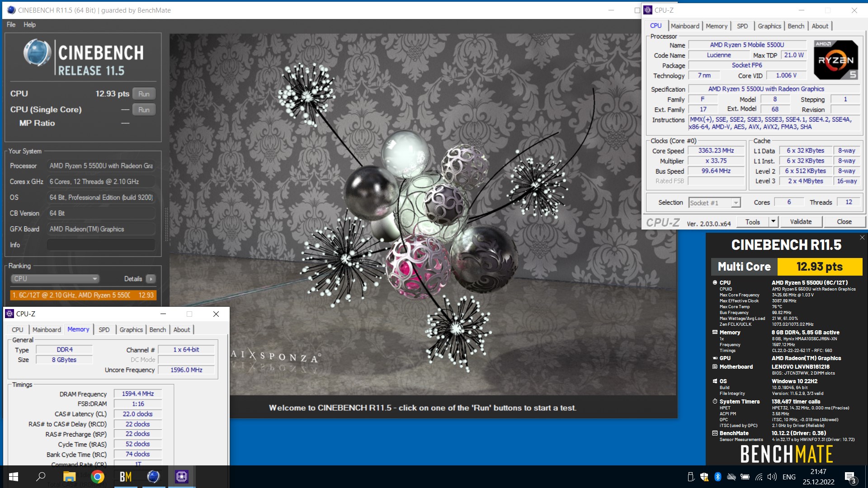Click the vertical splitter handle beside render view
Viewport: 868px width, 488px height.
166,225
